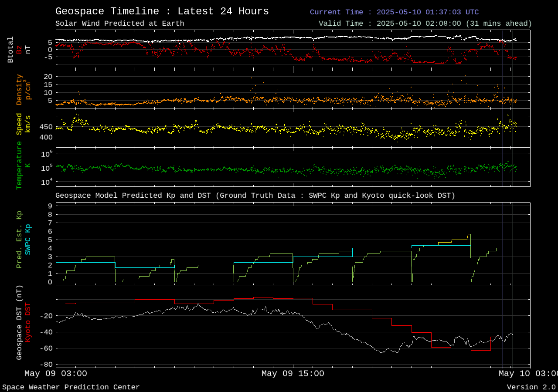This screenshot has height=392, width=558.
Task: Click the Version 2.0 footer text
Action: point(531,387)
